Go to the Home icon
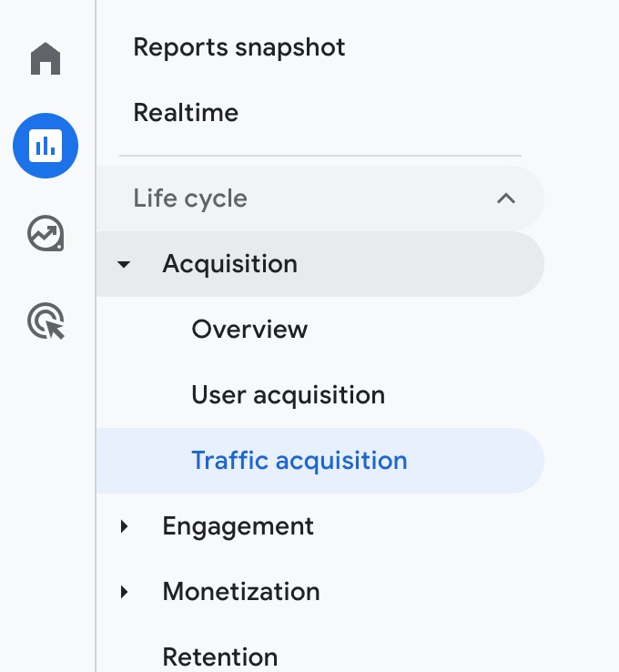 [46, 58]
